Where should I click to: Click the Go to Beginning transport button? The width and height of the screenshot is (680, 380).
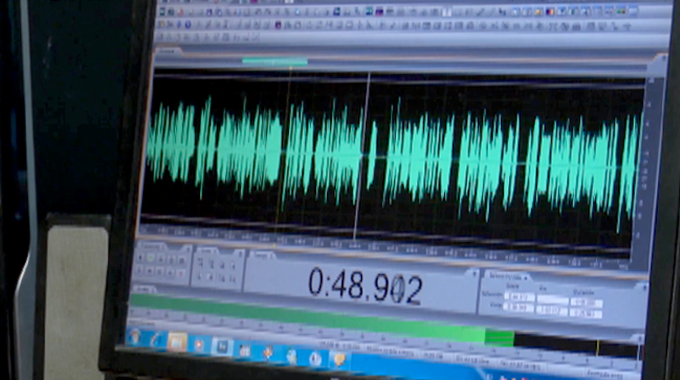coord(139,271)
